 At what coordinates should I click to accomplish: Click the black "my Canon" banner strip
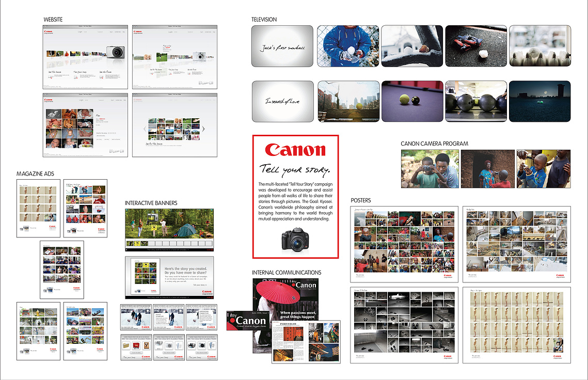pyautogui.click(x=247, y=321)
